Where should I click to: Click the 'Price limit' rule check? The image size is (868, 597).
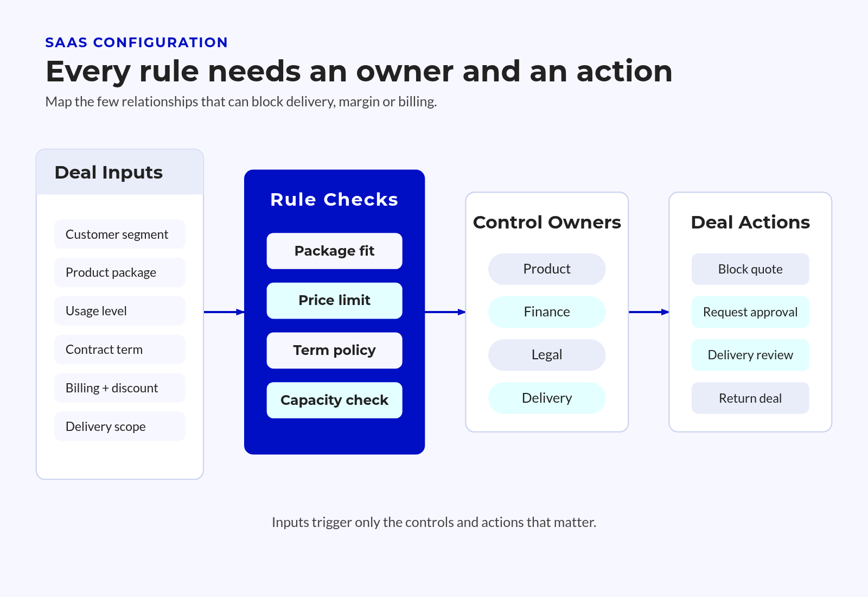tap(334, 301)
